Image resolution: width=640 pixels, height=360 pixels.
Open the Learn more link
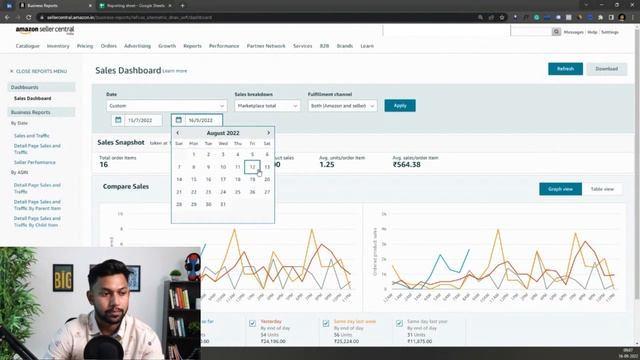(175, 71)
